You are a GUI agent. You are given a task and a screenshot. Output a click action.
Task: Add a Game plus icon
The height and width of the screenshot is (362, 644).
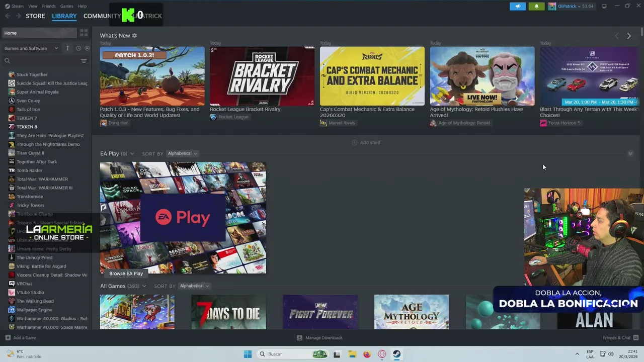pyautogui.click(x=8, y=338)
